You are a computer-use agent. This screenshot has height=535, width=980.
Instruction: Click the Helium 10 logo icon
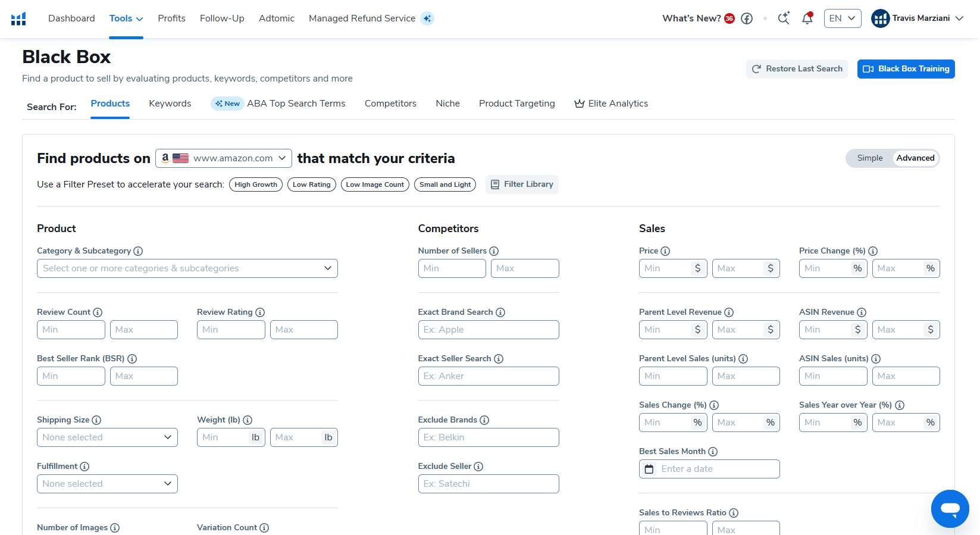click(x=18, y=18)
